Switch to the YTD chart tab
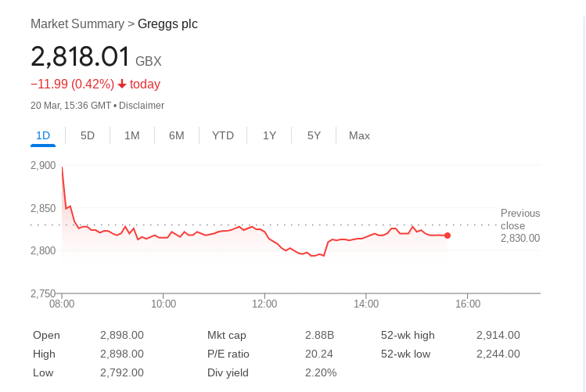This screenshot has height=392, width=586. click(223, 135)
